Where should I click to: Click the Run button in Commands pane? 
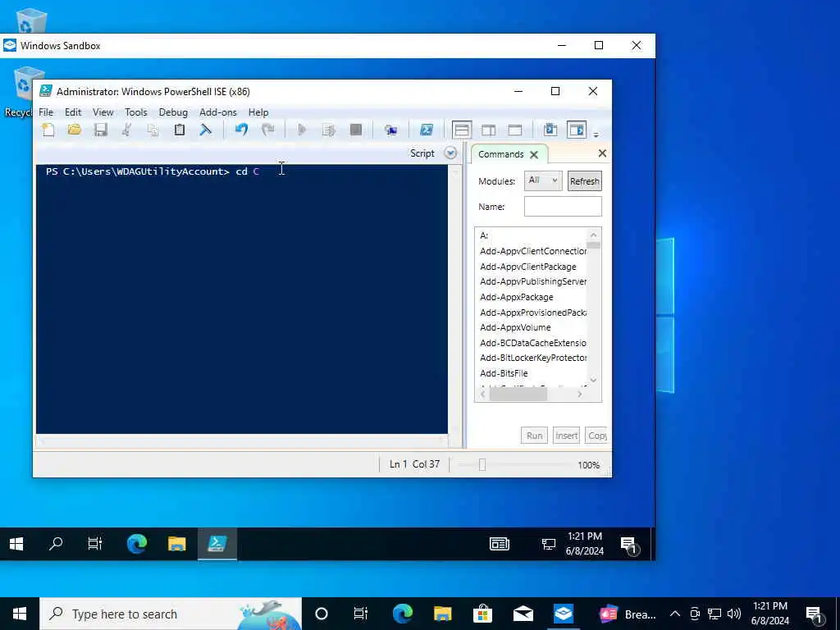pyautogui.click(x=534, y=436)
